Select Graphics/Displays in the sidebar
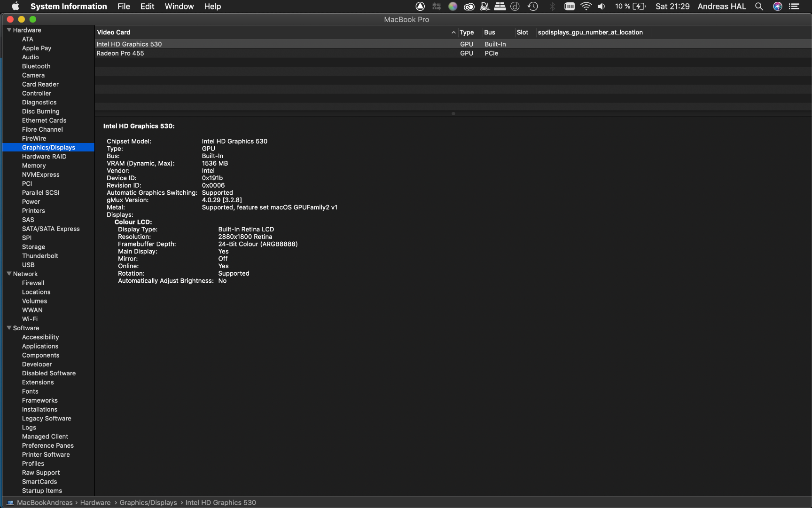 48,147
